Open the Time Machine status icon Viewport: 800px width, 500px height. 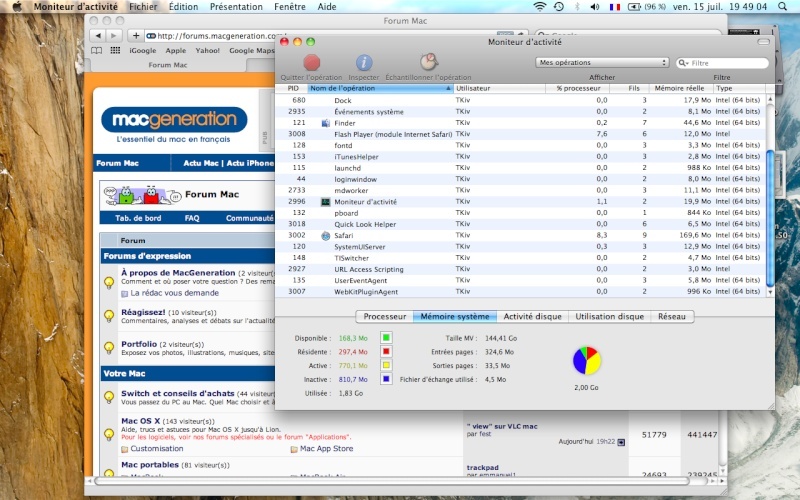click(559, 7)
